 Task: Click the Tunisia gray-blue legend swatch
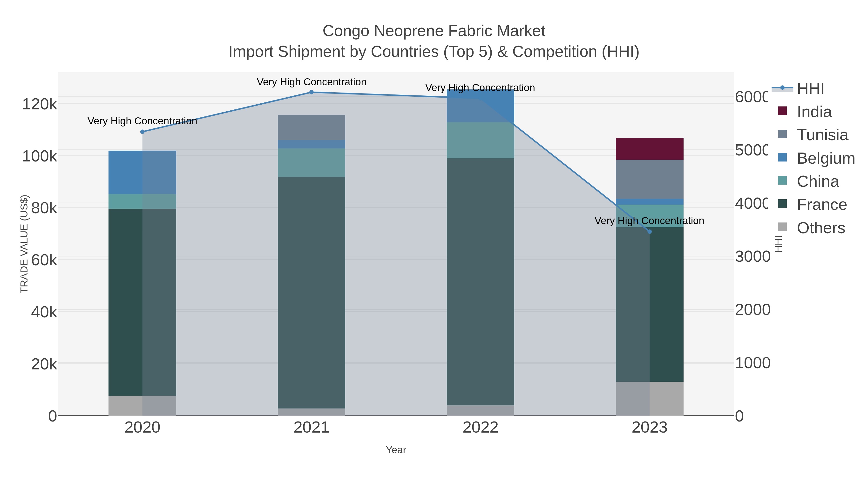click(x=782, y=134)
